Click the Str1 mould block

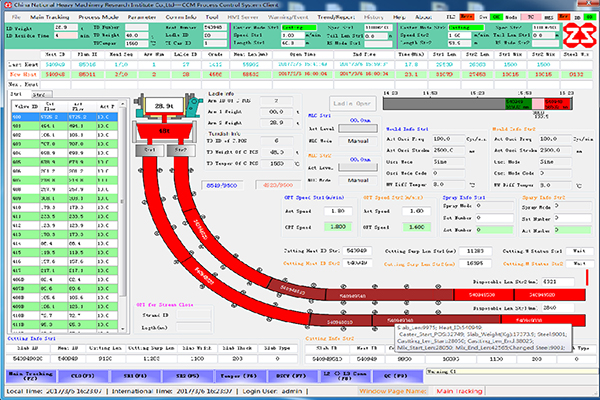pos(150,150)
